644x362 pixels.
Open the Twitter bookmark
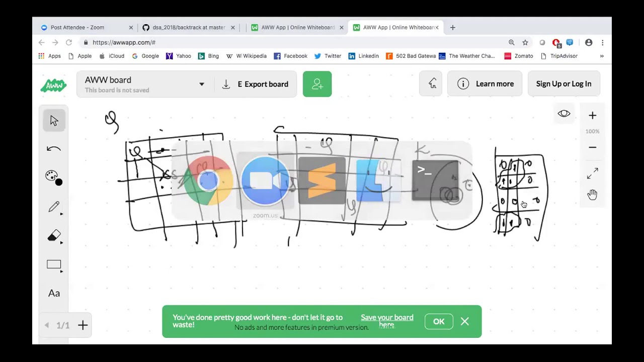328,56
